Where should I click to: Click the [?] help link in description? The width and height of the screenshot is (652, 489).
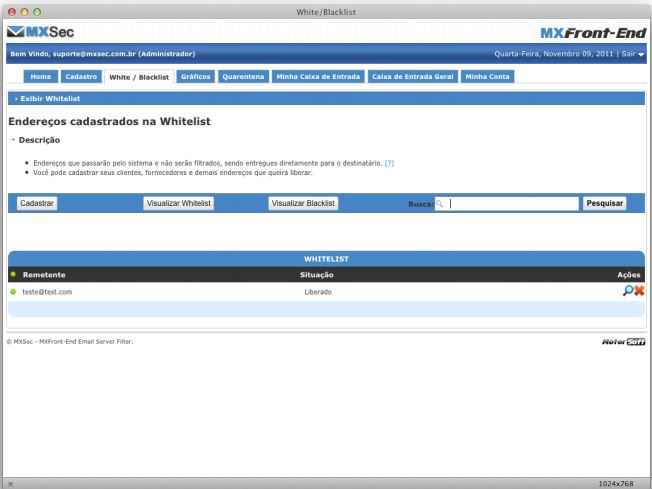pos(389,162)
